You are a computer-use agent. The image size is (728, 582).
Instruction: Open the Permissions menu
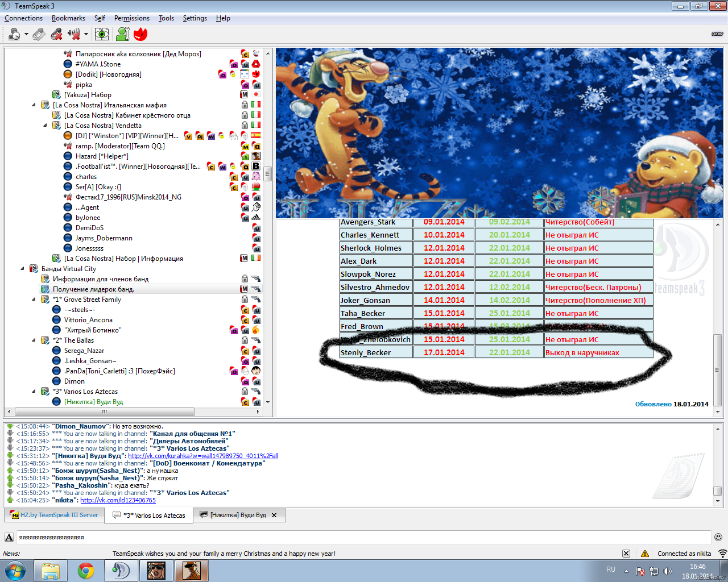tap(132, 18)
